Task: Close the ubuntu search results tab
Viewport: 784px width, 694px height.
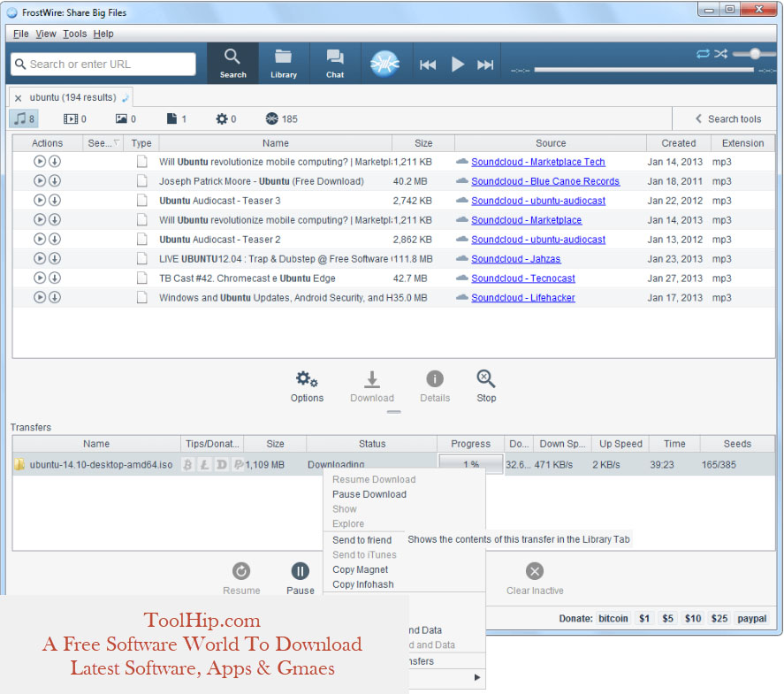Action: pyautogui.click(x=18, y=98)
